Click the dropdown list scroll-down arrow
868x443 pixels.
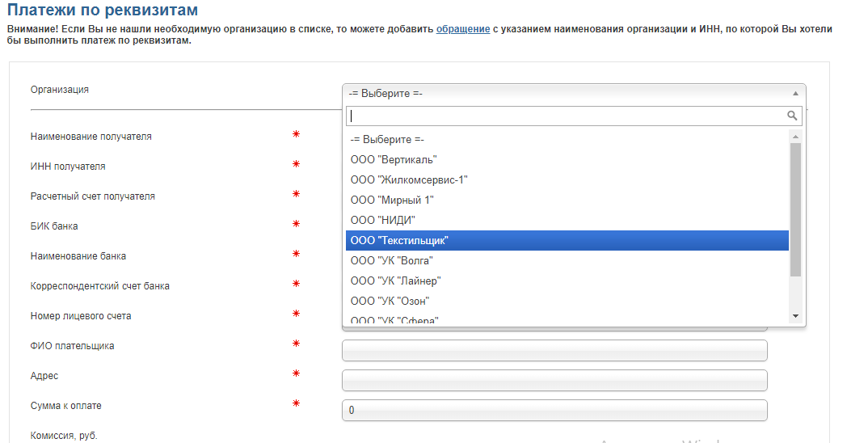(x=795, y=316)
